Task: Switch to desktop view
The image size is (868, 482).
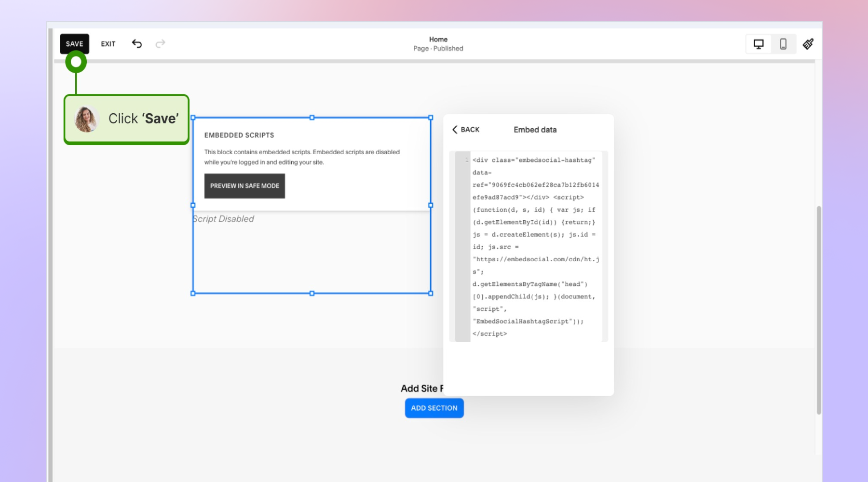Action: pyautogui.click(x=759, y=44)
